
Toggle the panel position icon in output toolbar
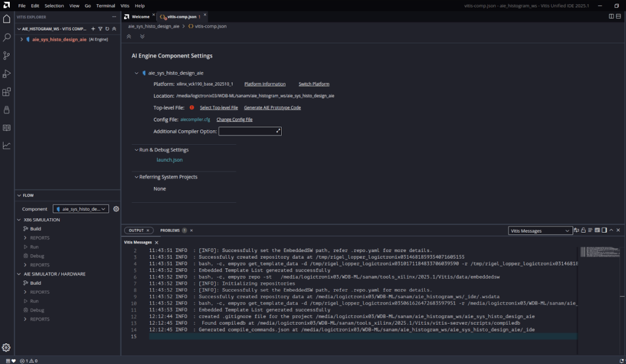coord(605,230)
